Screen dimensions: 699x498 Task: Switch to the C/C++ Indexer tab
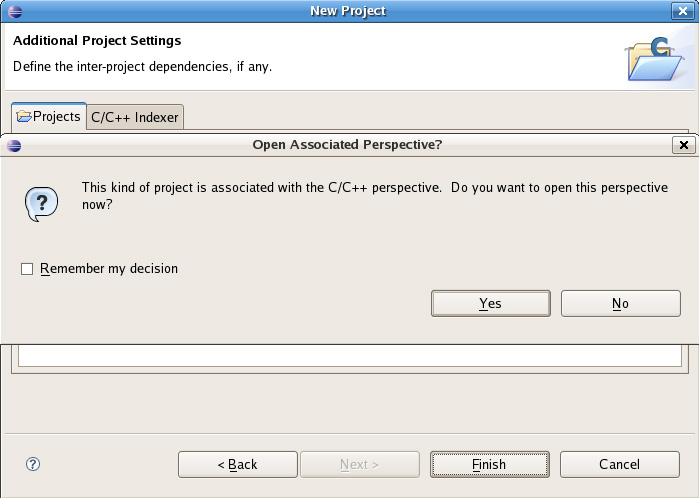pos(135,117)
